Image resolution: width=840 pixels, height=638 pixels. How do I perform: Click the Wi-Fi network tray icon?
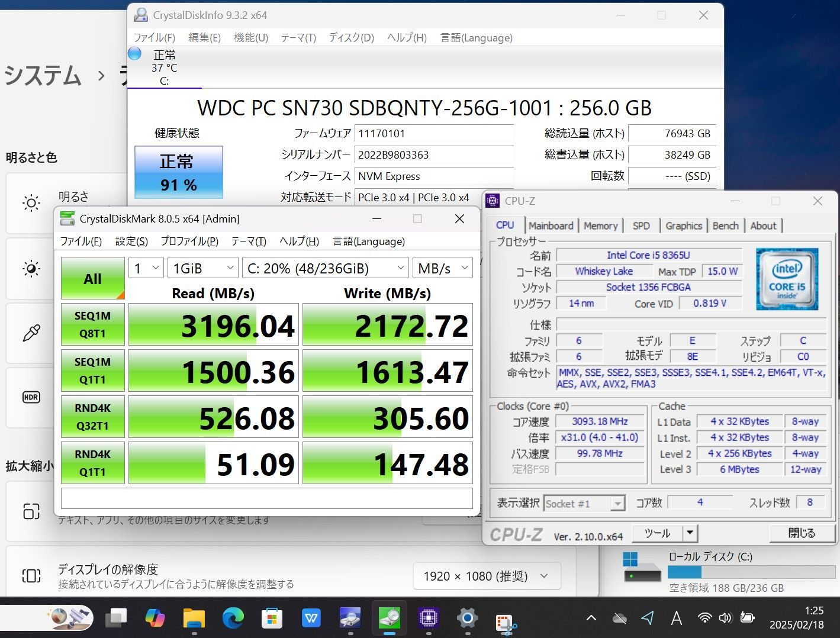(x=704, y=618)
